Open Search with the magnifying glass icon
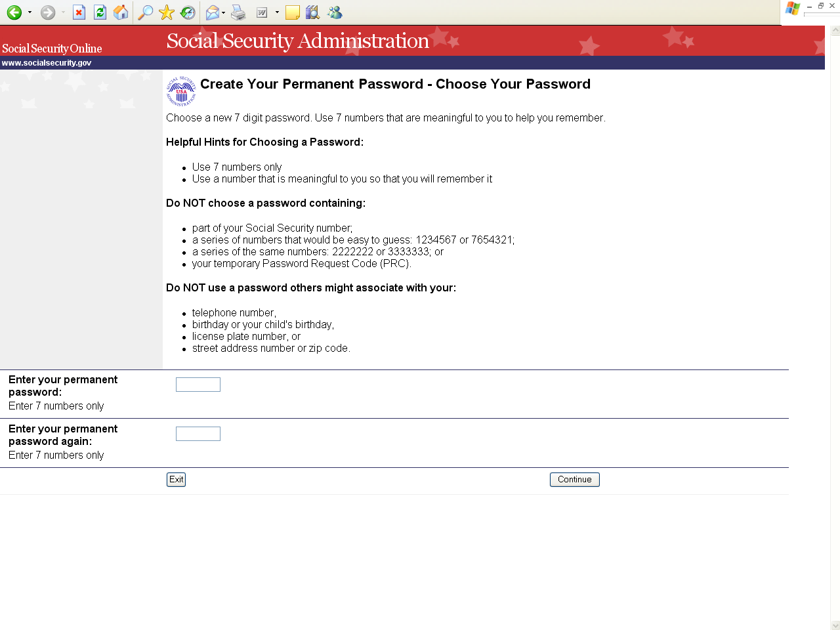This screenshot has height=630, width=840. click(145, 12)
